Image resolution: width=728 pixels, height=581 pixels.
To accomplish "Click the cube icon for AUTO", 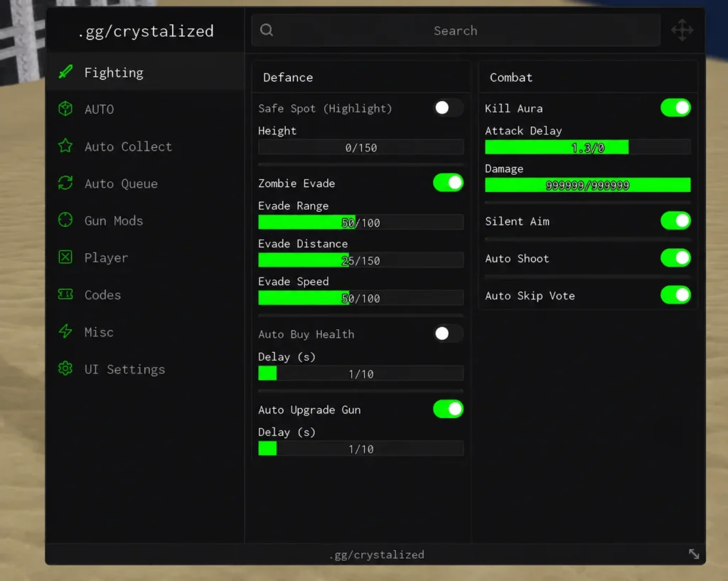I will tap(65, 109).
